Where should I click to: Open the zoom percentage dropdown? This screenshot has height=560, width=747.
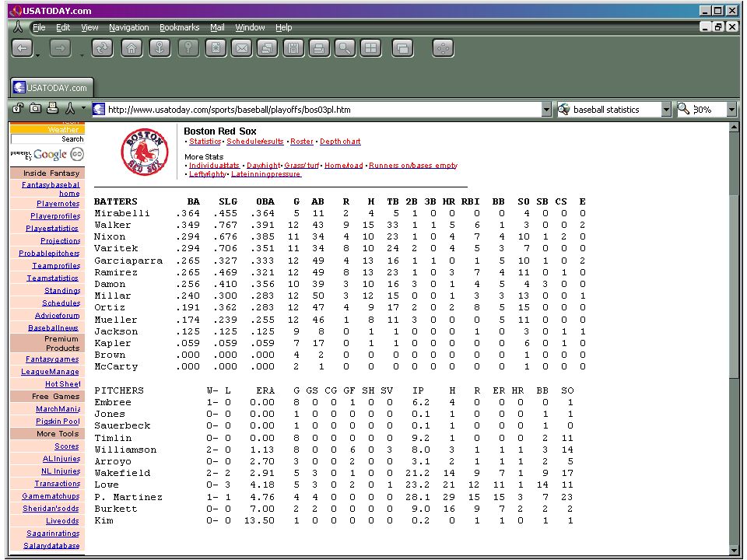click(731, 110)
